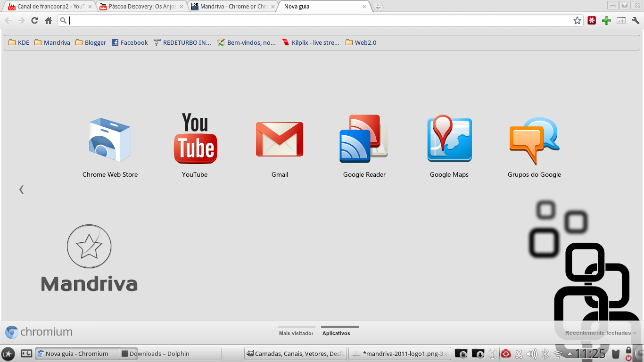Go to previous apps page chevron
Screen dimensions: 644x362
21,189
